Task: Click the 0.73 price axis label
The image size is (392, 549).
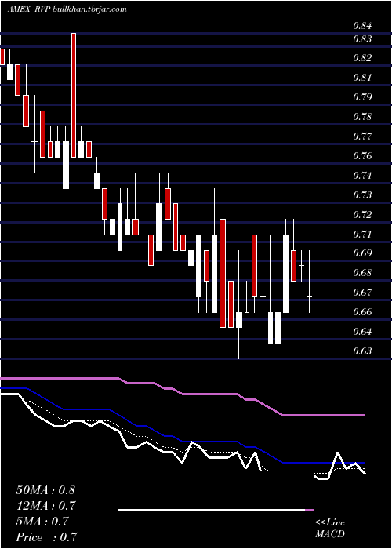Action: click(x=362, y=195)
